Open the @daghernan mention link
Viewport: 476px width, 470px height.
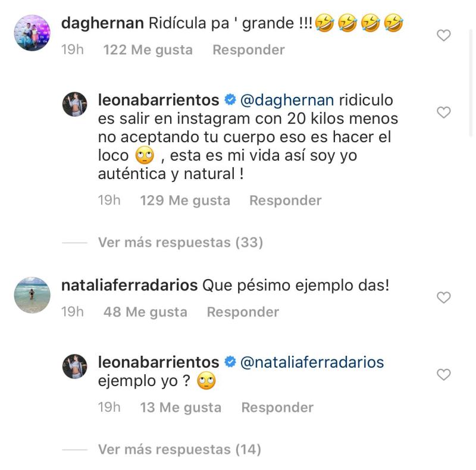click(x=287, y=100)
